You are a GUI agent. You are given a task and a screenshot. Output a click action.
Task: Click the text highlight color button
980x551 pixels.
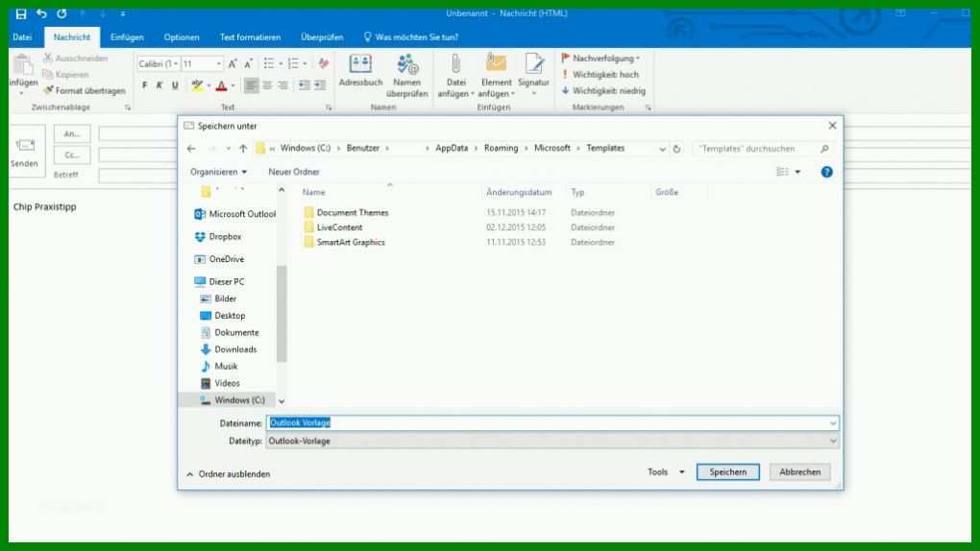197,85
